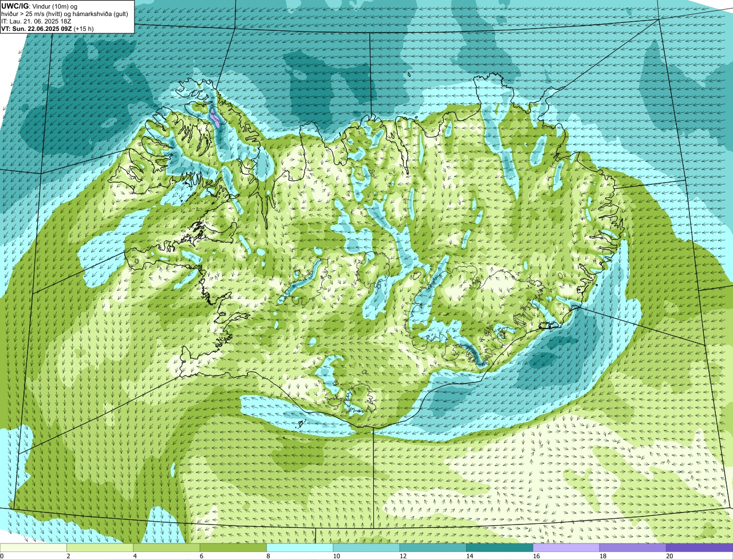
Task: Click the 4–6 m/s medium green legend swatch
Action: coord(167,547)
